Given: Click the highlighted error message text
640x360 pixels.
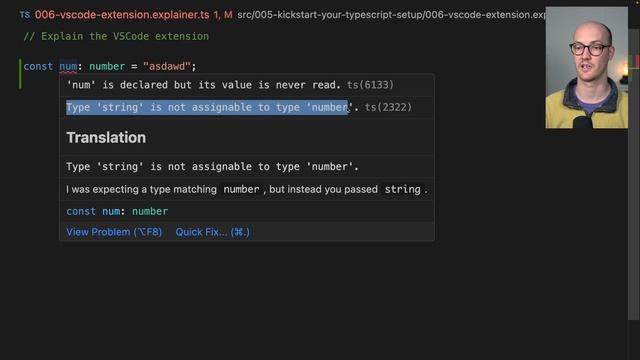Looking at the screenshot, I should pyautogui.click(x=207, y=107).
